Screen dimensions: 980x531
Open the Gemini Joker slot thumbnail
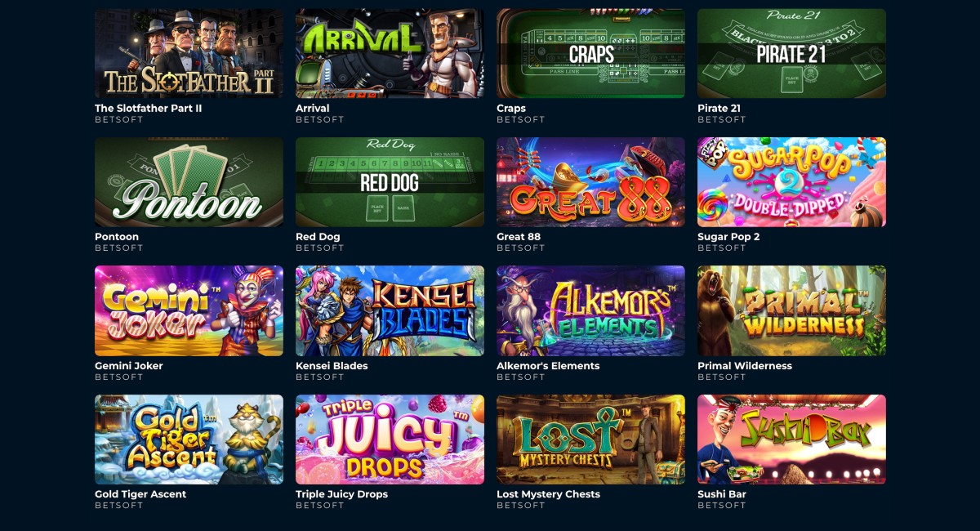pos(189,310)
